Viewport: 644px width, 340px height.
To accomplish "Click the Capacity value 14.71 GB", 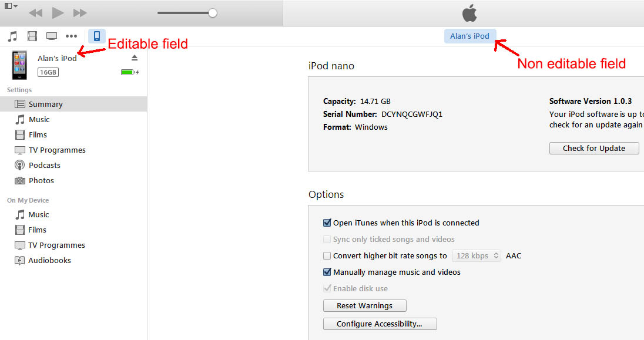I will click(x=375, y=101).
